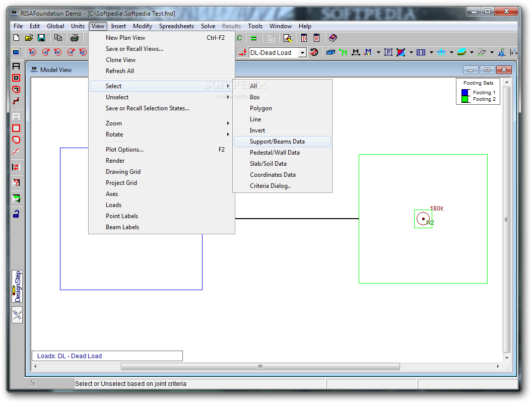Expand the Rotate submenu
The width and height of the screenshot is (532, 403).
point(162,135)
